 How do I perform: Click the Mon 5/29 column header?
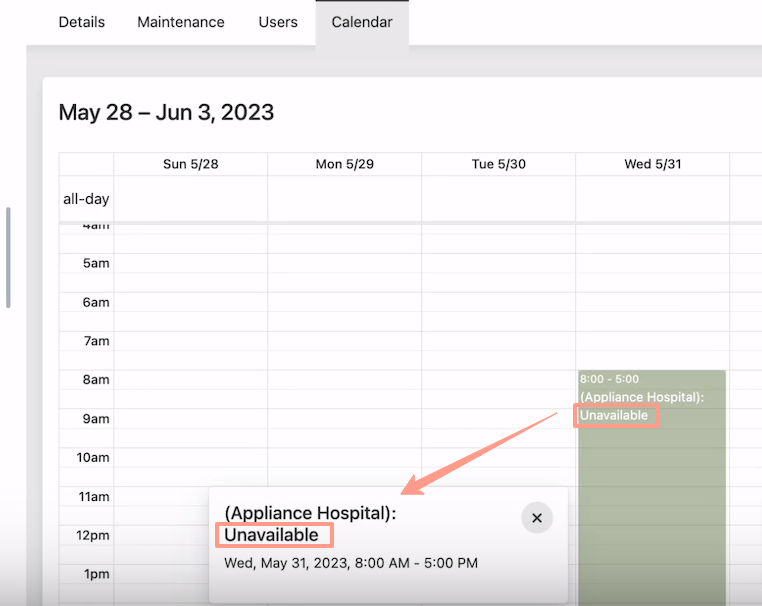pos(345,164)
